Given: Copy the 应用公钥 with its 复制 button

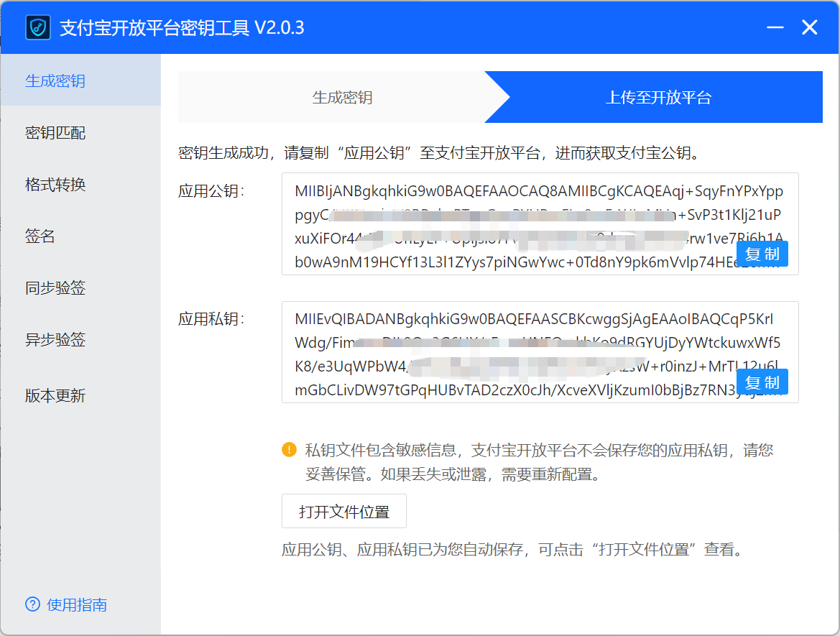Looking at the screenshot, I should (762, 254).
